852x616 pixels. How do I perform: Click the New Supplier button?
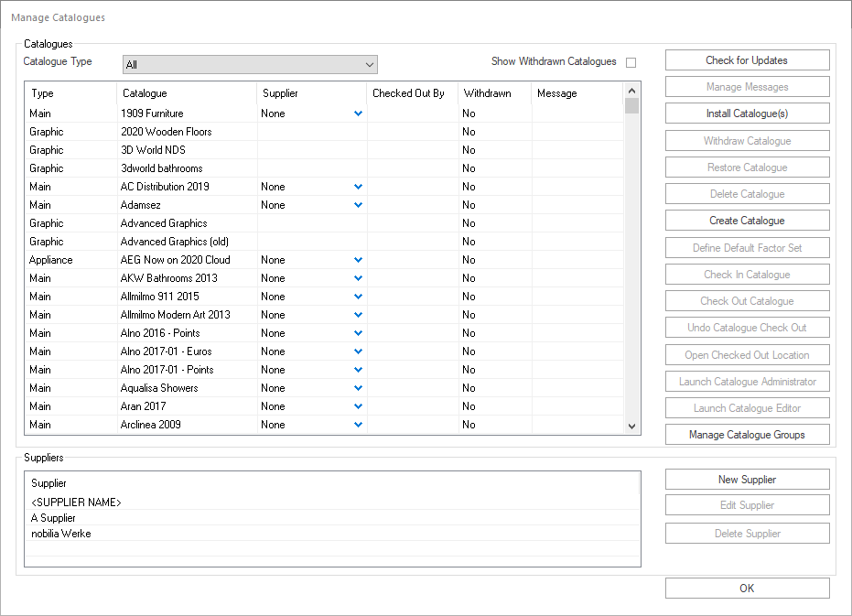click(747, 480)
